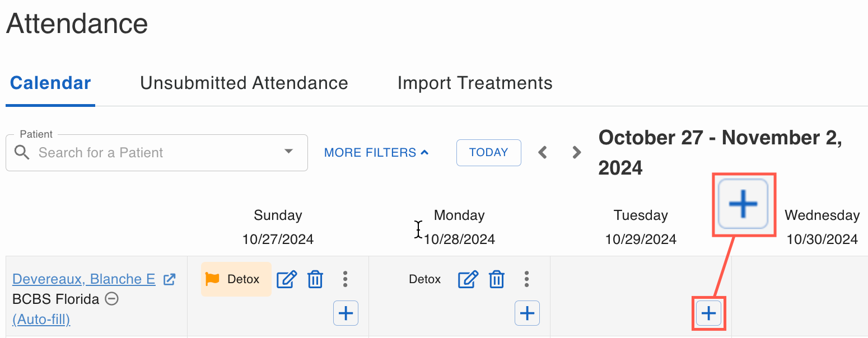Open Blanche Devereaux's record in new window
The image size is (868, 338).
[169, 279]
